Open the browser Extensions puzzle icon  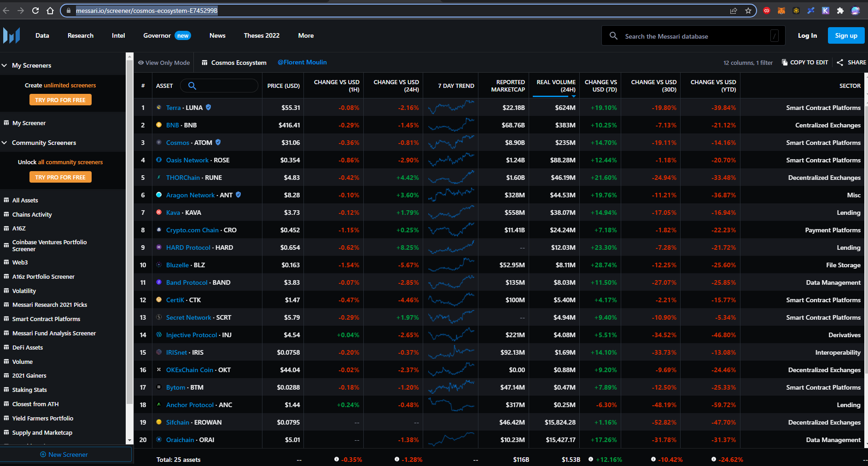click(x=840, y=11)
